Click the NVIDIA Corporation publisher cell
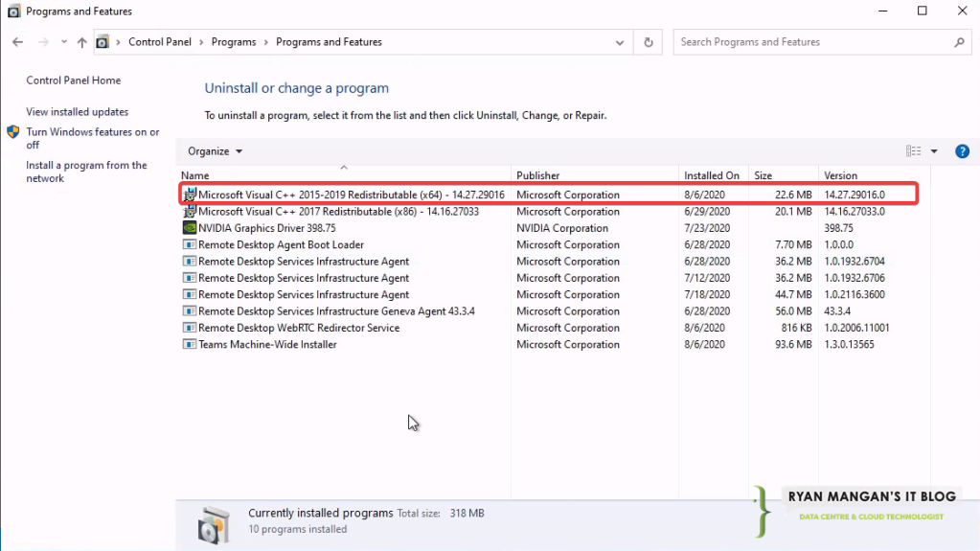Image resolution: width=980 pixels, height=551 pixels. point(562,228)
